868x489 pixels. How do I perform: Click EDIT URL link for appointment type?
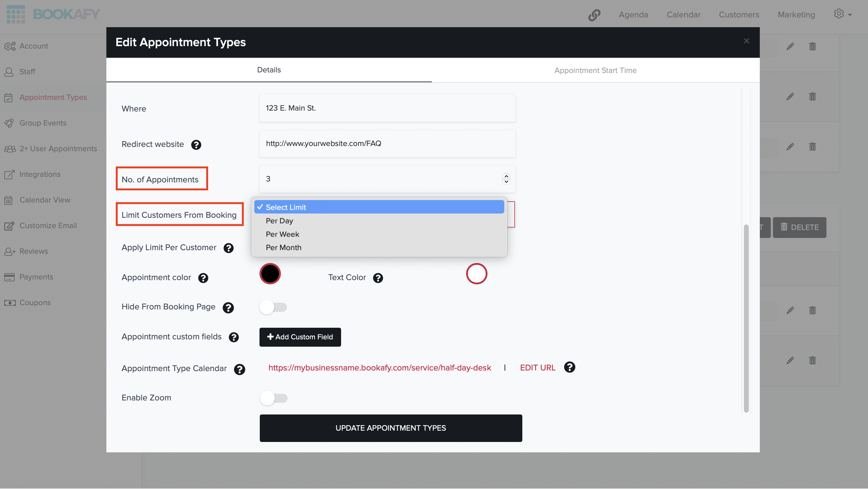point(537,368)
